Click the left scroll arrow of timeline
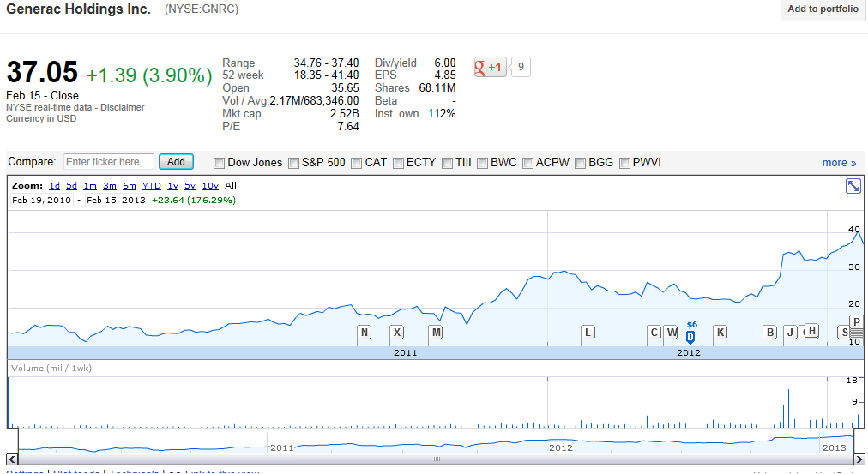The image size is (868, 474). pyautogui.click(x=12, y=459)
